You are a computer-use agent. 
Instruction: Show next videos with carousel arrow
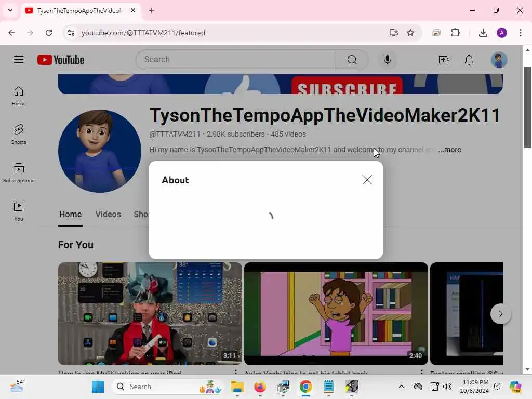[x=500, y=314]
